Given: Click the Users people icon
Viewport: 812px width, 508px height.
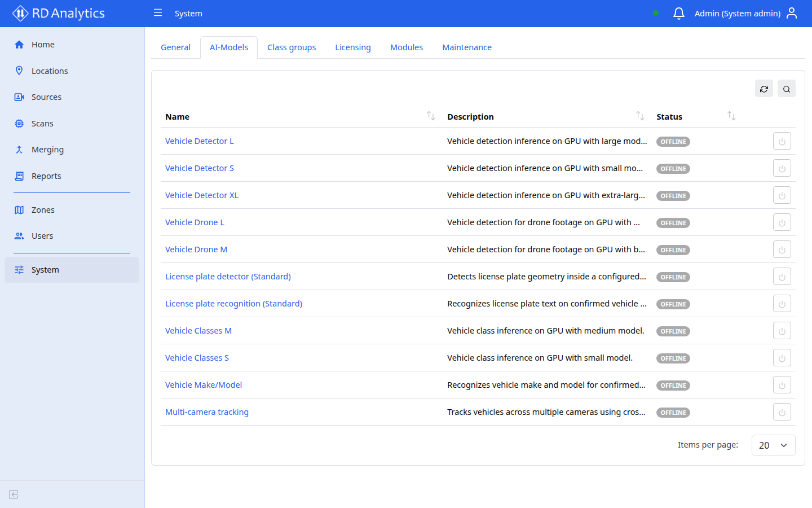Looking at the screenshot, I should coord(19,236).
